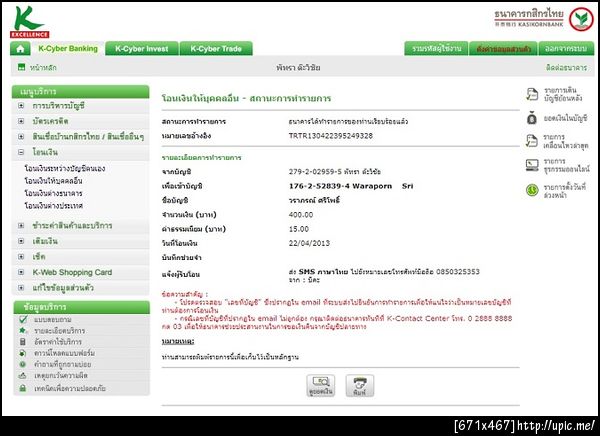This screenshot has height=436, width=600.
Task: Expand the บัตรเครดิต menu
Action: [x=21, y=121]
